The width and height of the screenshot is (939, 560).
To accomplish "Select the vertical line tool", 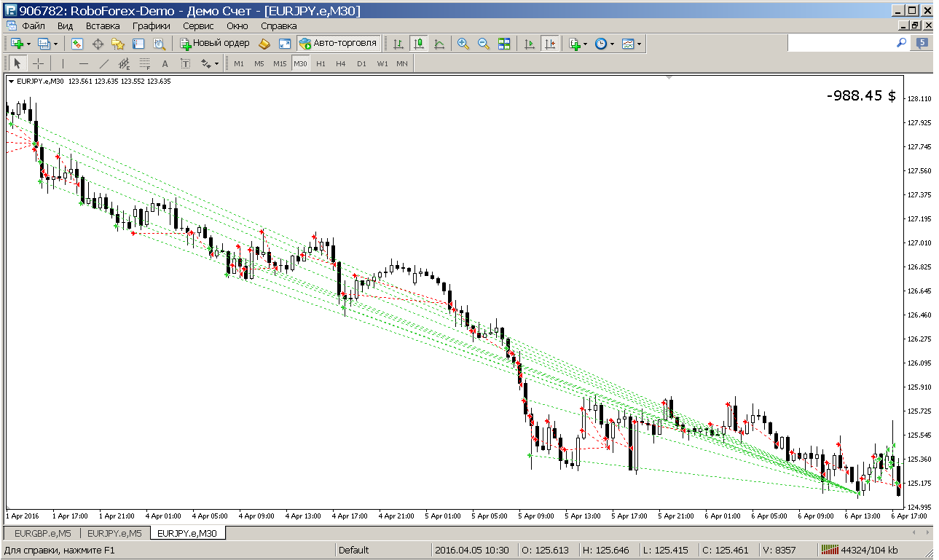I will 63,63.
